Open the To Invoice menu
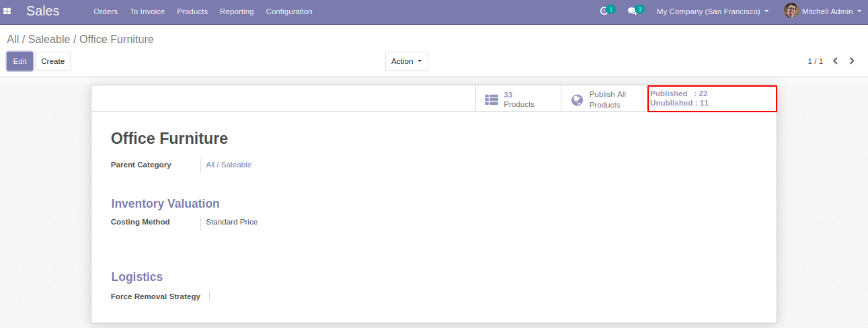Viewport: 868px width, 328px height. (x=147, y=11)
